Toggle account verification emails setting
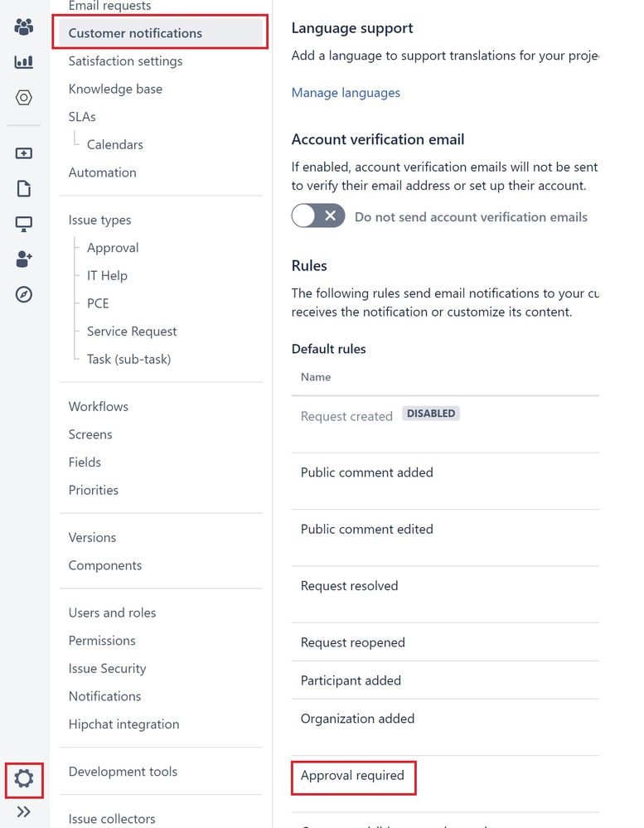644x828 pixels. click(317, 216)
